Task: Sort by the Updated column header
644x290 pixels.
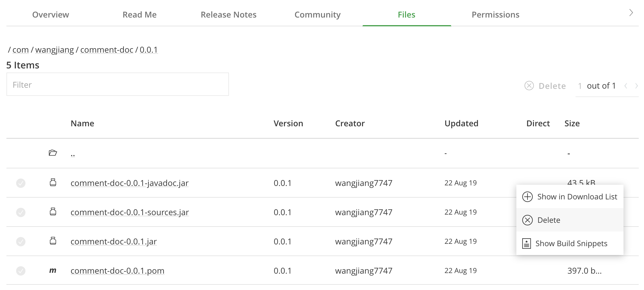Action: point(461,123)
